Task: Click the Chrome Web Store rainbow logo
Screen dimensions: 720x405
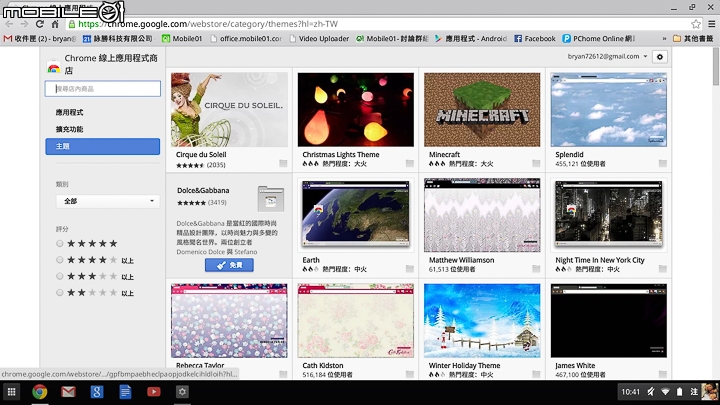Action: (54, 68)
